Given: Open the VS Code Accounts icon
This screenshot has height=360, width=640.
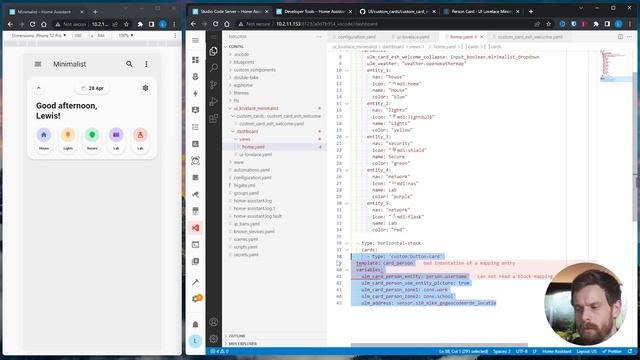Looking at the screenshot, I should tap(213, 322).
